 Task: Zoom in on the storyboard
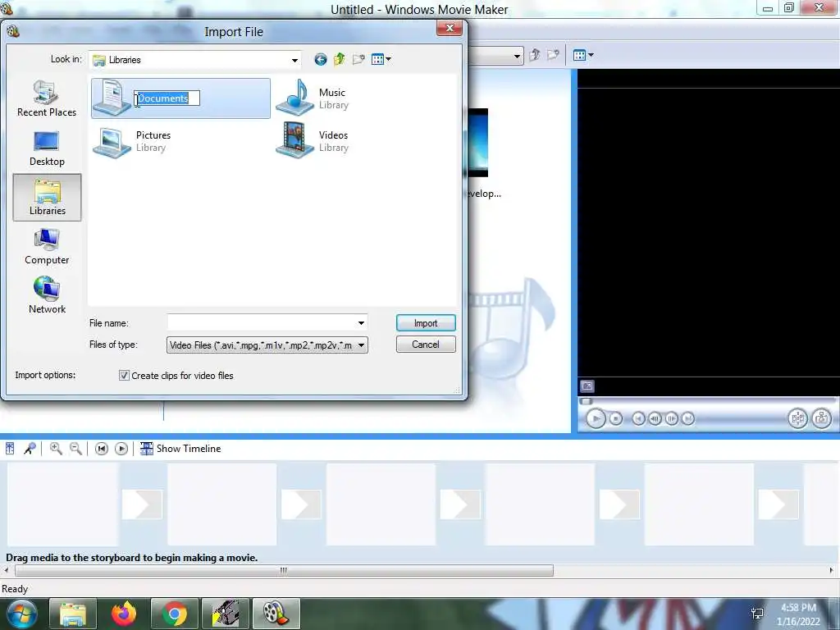click(56, 449)
